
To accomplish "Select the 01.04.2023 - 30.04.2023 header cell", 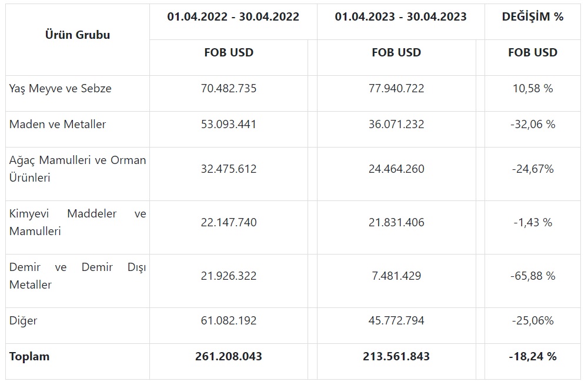I will (400, 17).
